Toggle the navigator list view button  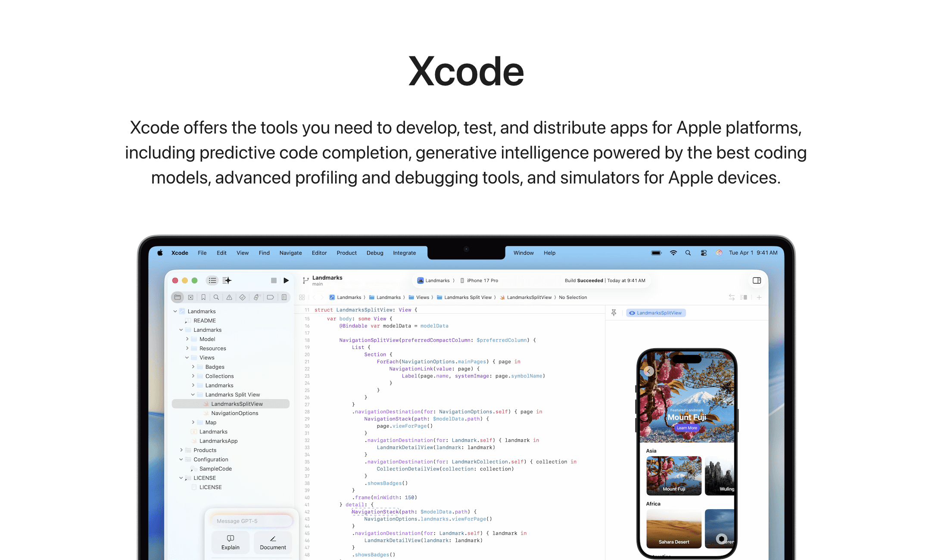pyautogui.click(x=212, y=280)
